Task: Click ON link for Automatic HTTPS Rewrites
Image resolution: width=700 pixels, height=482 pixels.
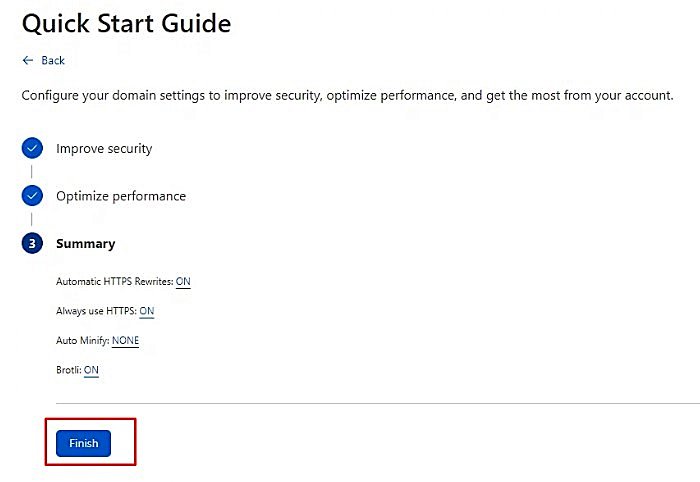Action: tap(183, 282)
